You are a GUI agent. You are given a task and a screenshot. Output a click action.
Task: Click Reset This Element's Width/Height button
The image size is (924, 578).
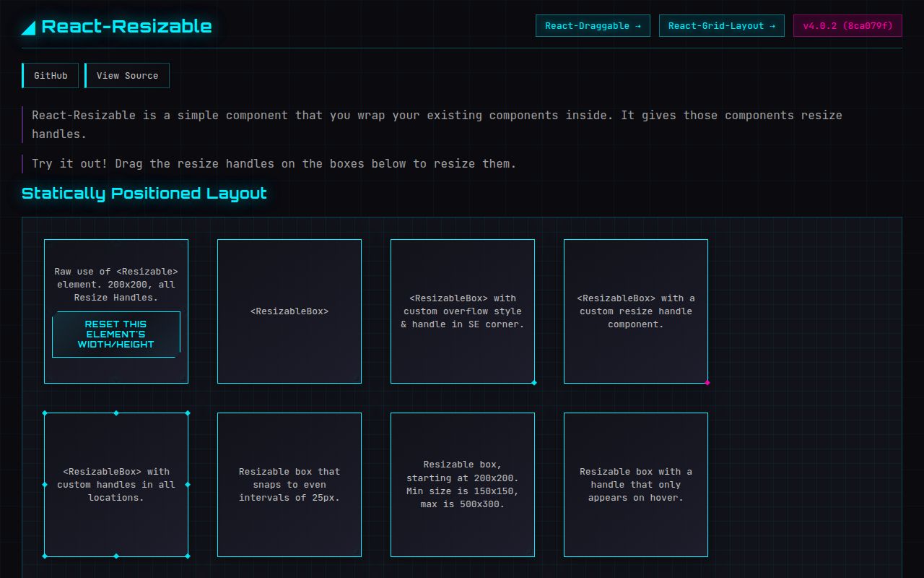tap(116, 335)
